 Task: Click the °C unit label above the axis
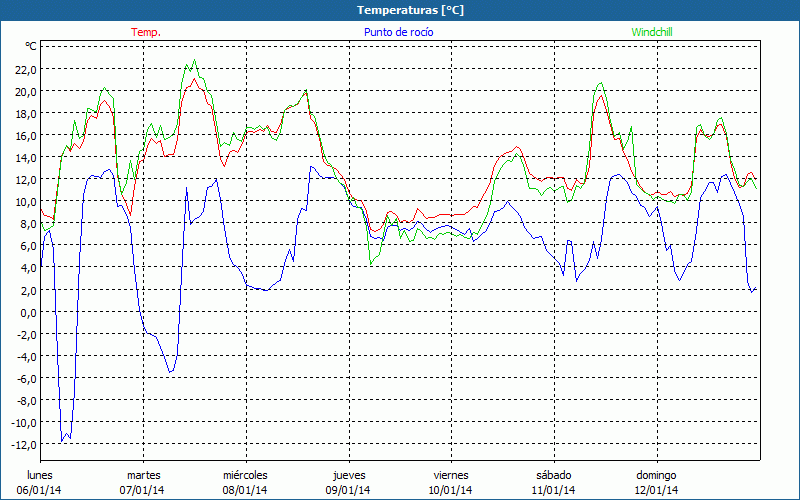(30, 46)
